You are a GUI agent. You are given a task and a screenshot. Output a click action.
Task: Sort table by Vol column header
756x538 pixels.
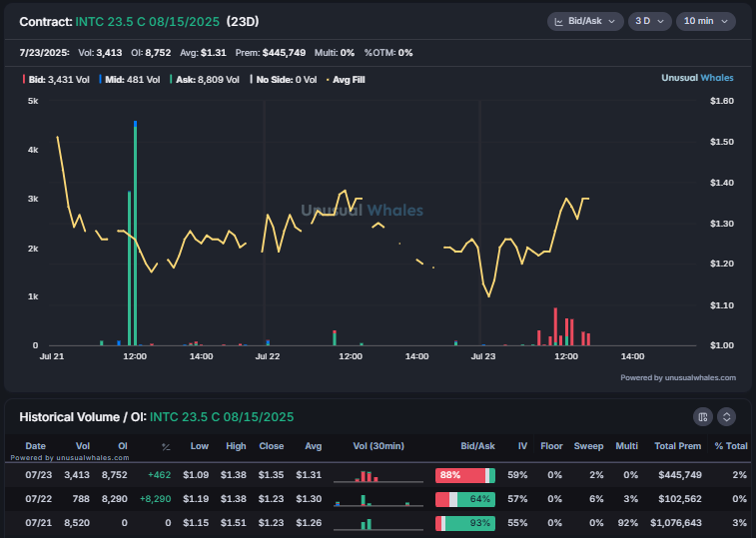click(83, 446)
